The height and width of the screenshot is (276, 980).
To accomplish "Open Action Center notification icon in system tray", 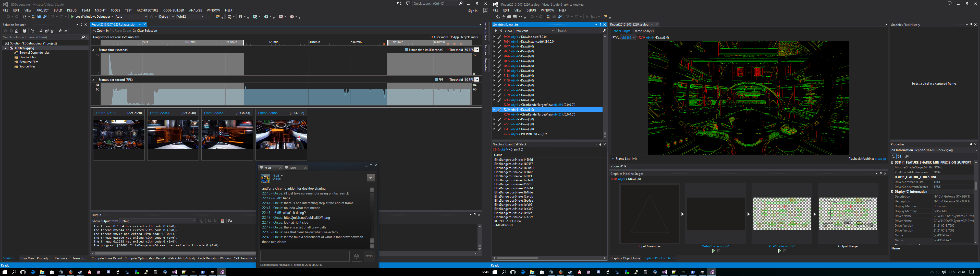I will pyautogui.click(x=972, y=272).
